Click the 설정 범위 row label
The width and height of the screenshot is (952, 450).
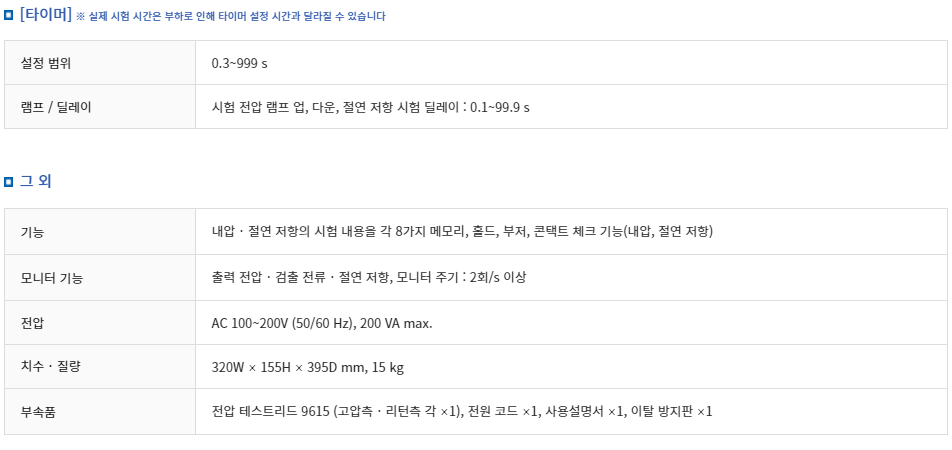pos(46,63)
